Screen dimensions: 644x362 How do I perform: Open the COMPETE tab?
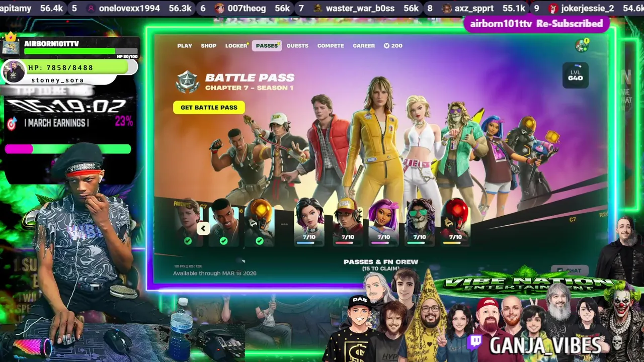tap(331, 46)
